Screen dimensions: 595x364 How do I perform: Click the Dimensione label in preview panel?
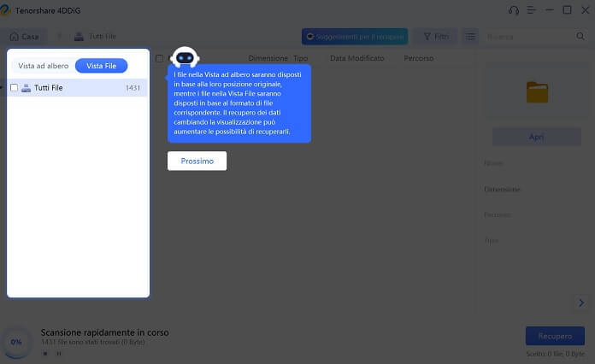tap(502, 189)
